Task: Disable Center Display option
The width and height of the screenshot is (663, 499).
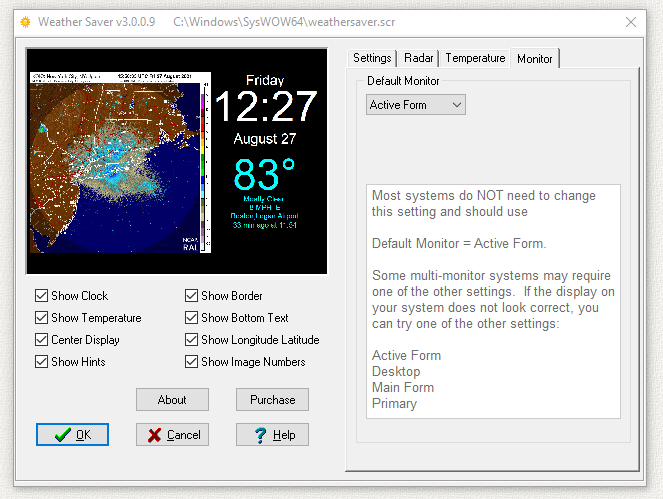Action: pos(41,340)
